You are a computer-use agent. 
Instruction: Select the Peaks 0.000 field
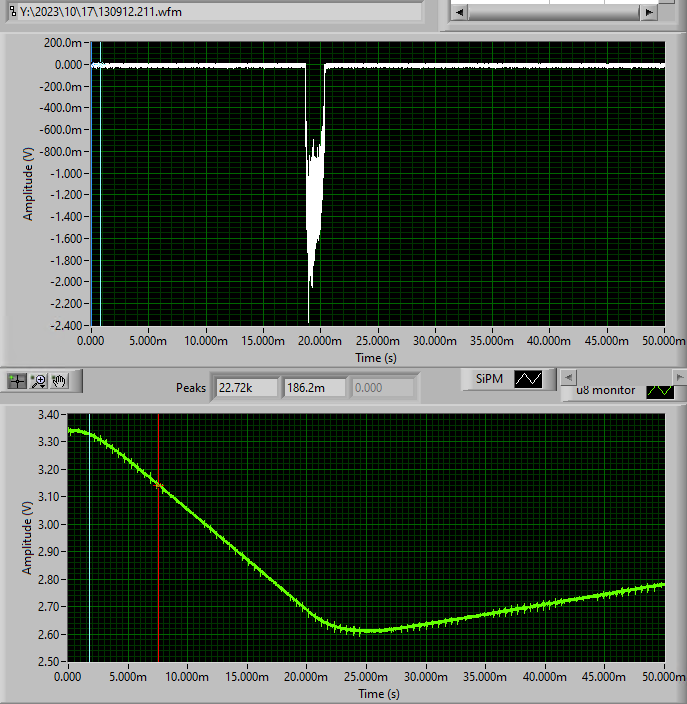[x=383, y=387]
